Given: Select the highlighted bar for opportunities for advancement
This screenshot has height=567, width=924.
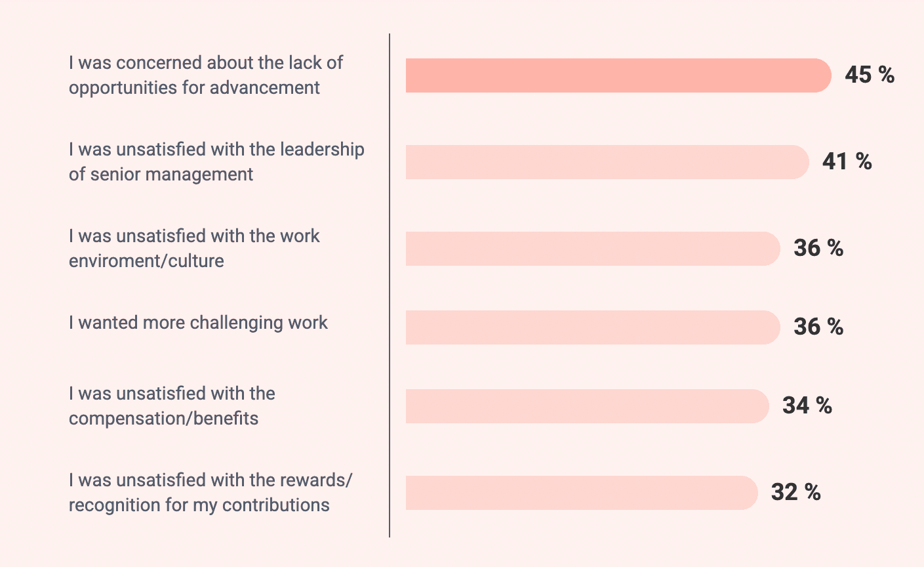Looking at the screenshot, I should pyautogui.click(x=616, y=75).
